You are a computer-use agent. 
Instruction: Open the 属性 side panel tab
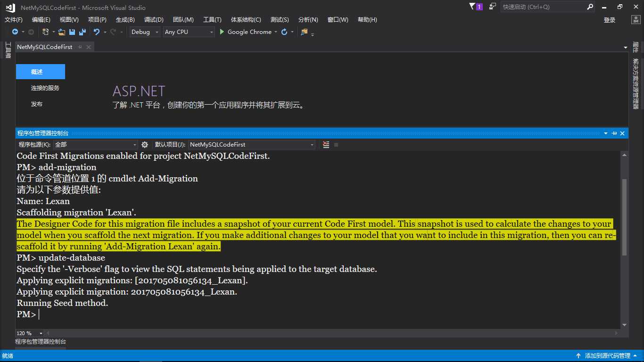(x=636, y=47)
